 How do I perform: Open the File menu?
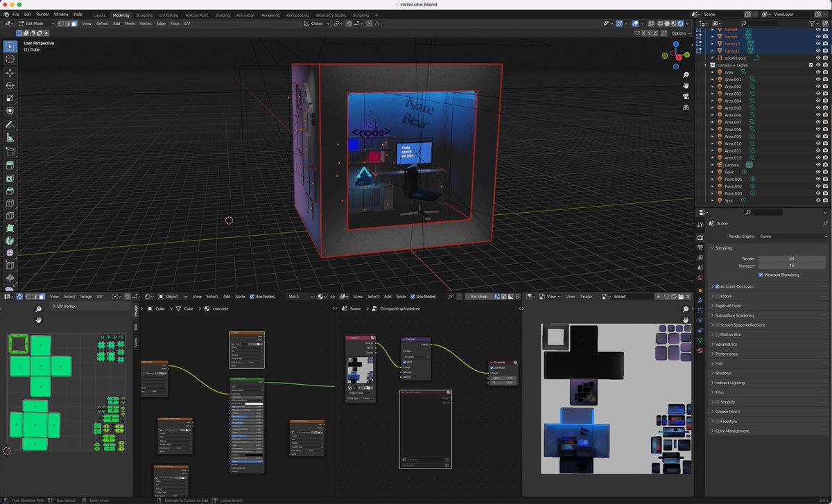click(16, 14)
